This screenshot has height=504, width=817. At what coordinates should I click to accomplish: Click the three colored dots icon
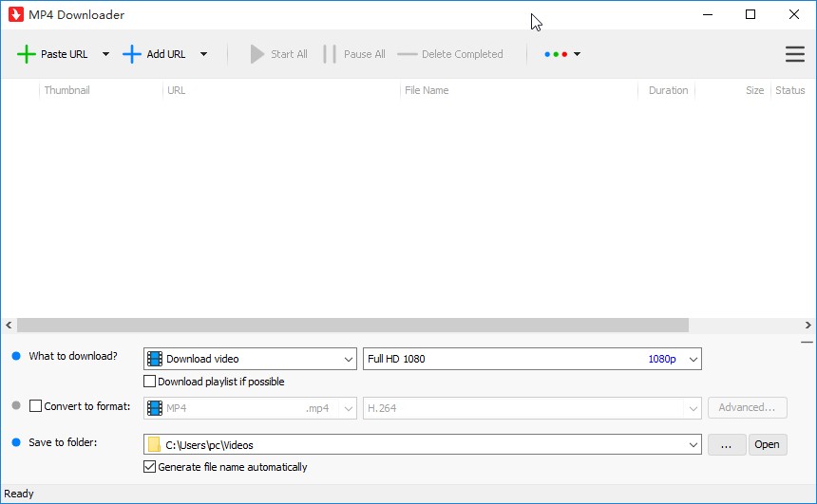[556, 54]
